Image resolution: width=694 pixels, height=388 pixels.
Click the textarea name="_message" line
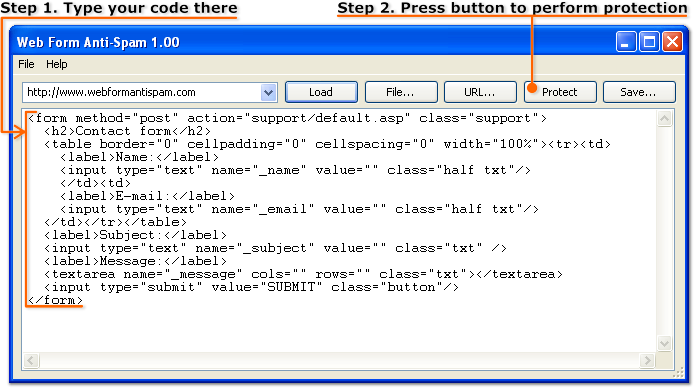[303, 274]
